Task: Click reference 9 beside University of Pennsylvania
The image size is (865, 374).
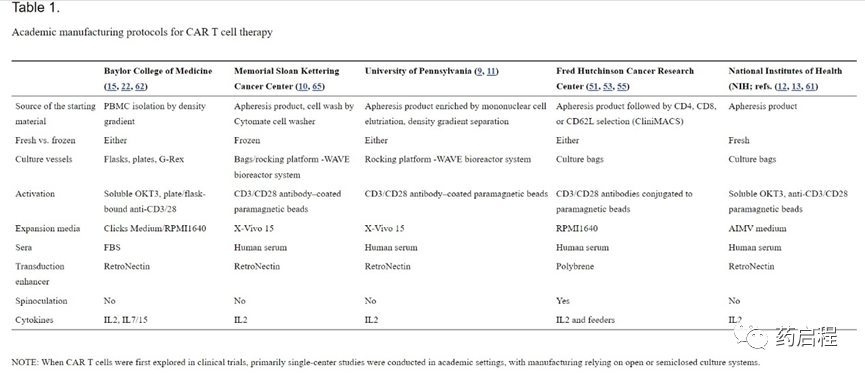Action: [480, 71]
